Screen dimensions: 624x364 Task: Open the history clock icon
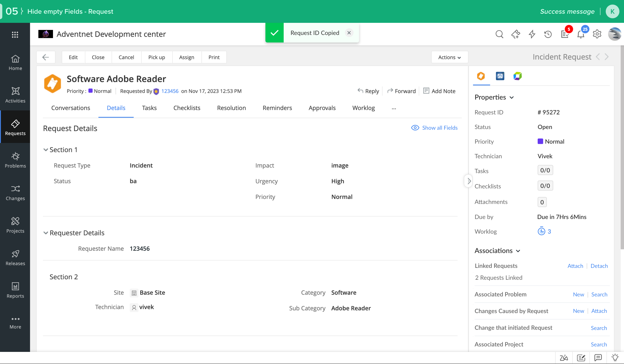[x=548, y=34]
